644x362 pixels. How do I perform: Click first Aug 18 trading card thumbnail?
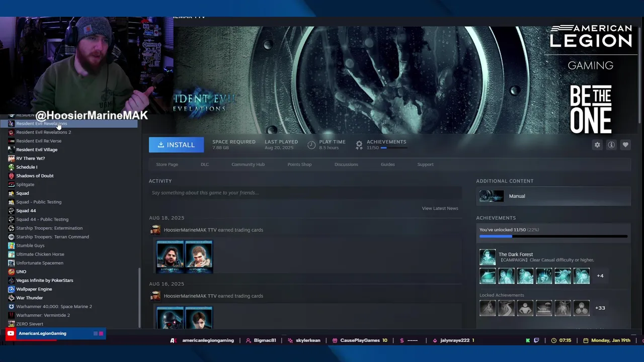tap(170, 257)
